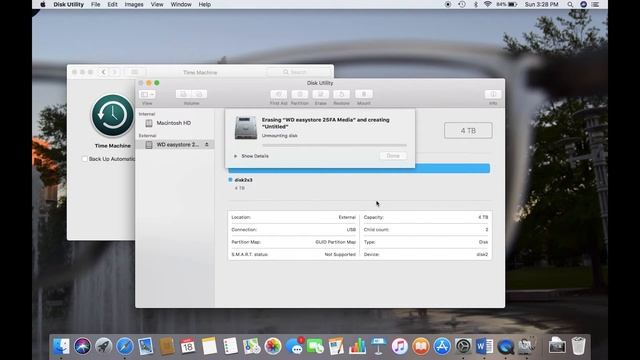Open Maps from the Dock
Image resolution: width=640 pixels, height=360 pixels.
251,346
